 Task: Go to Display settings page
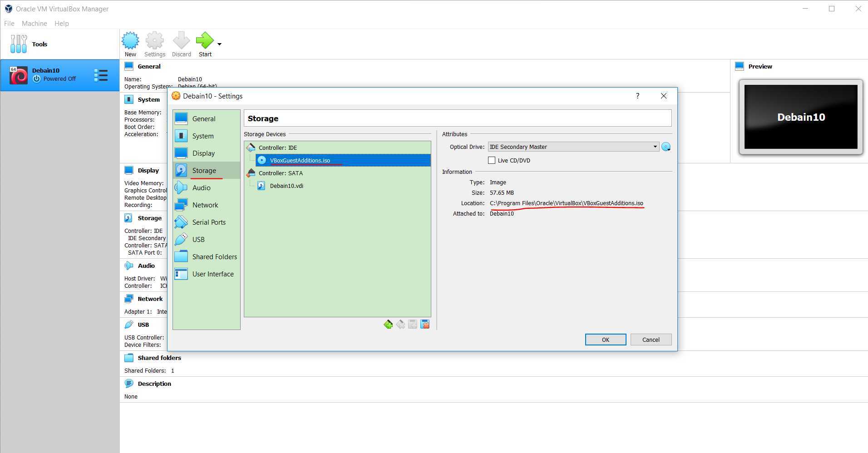207,153
